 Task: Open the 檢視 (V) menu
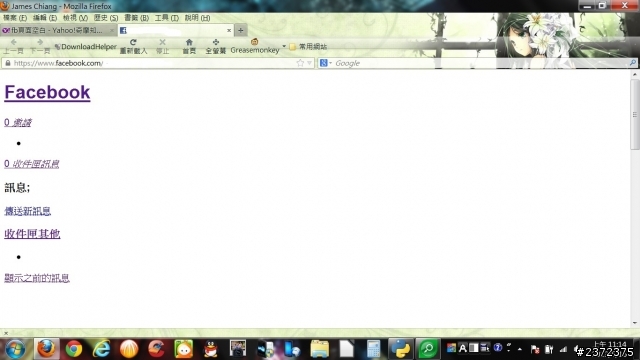coord(75,18)
